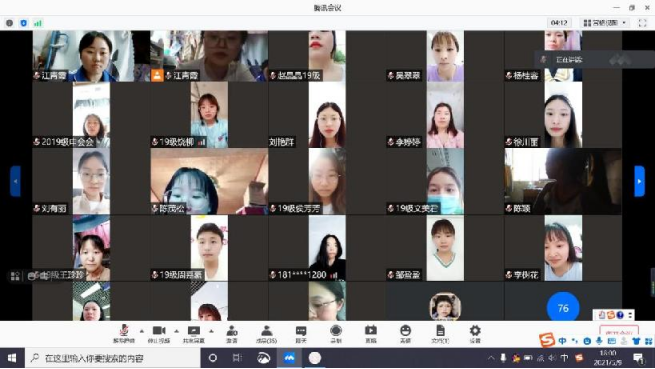Viewport: 655px width, 369px height.
Task: Stop video with the camera icon
Action: (159, 333)
